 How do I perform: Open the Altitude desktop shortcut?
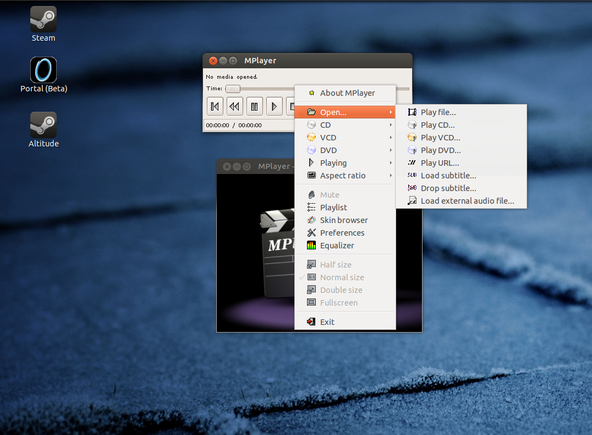(43, 130)
